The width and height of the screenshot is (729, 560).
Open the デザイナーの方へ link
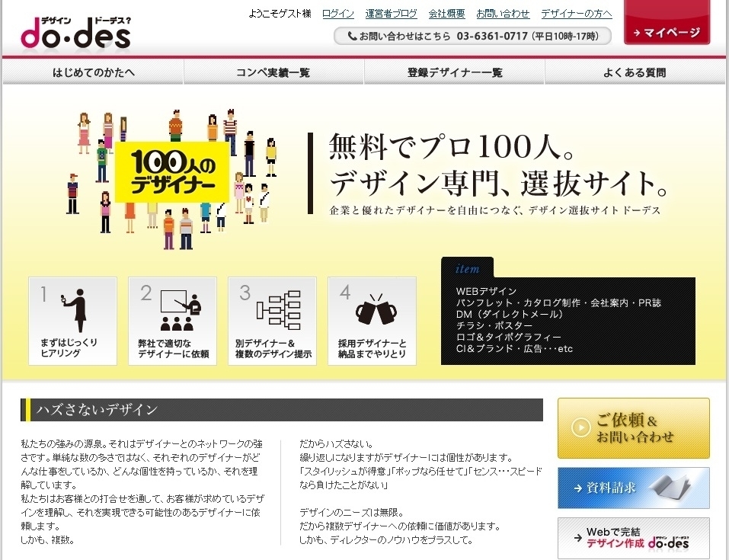point(577,14)
